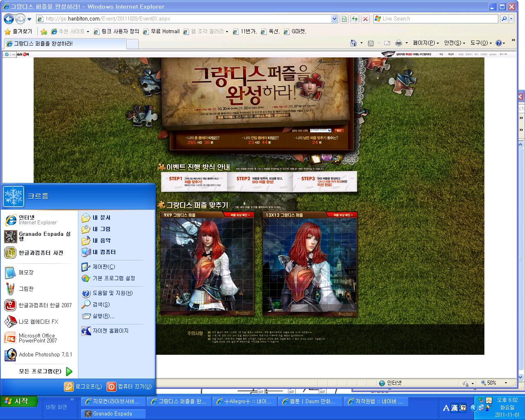Click 바탕 화면 desktop toolbar
525x420 pixels.
[x=56, y=407]
